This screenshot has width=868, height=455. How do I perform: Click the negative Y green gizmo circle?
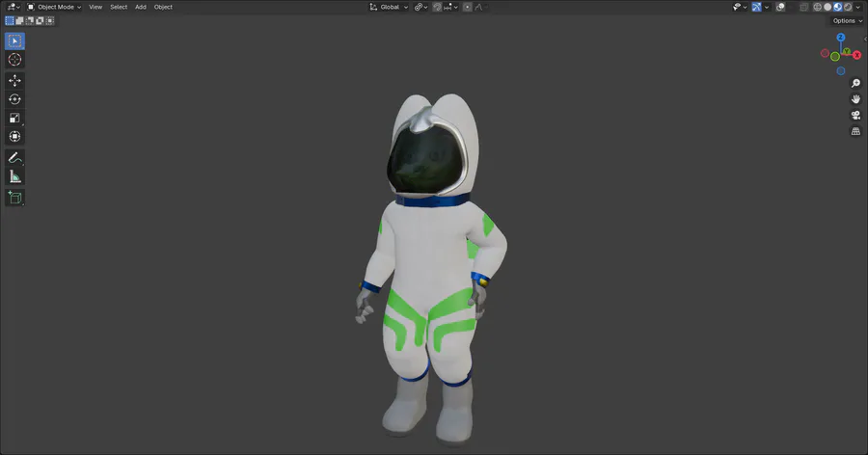pos(835,57)
